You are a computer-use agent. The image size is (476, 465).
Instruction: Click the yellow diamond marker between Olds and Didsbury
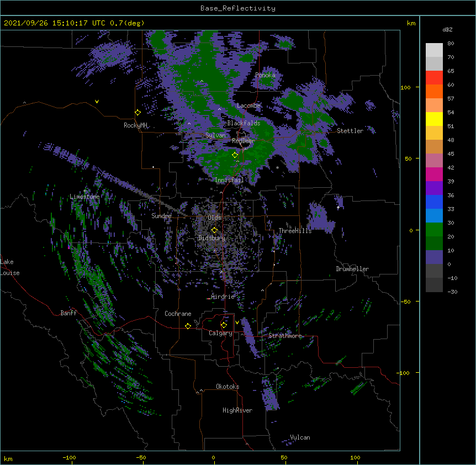click(214, 230)
